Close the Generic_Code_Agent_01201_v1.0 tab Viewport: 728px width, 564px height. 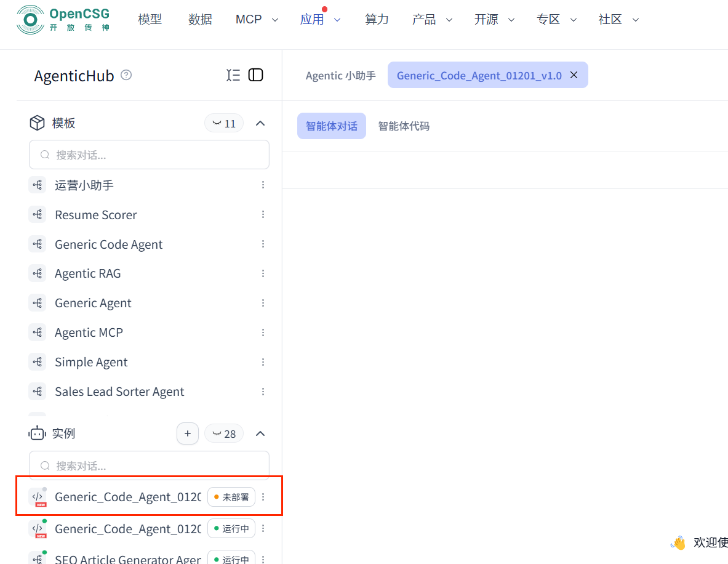[x=574, y=75]
